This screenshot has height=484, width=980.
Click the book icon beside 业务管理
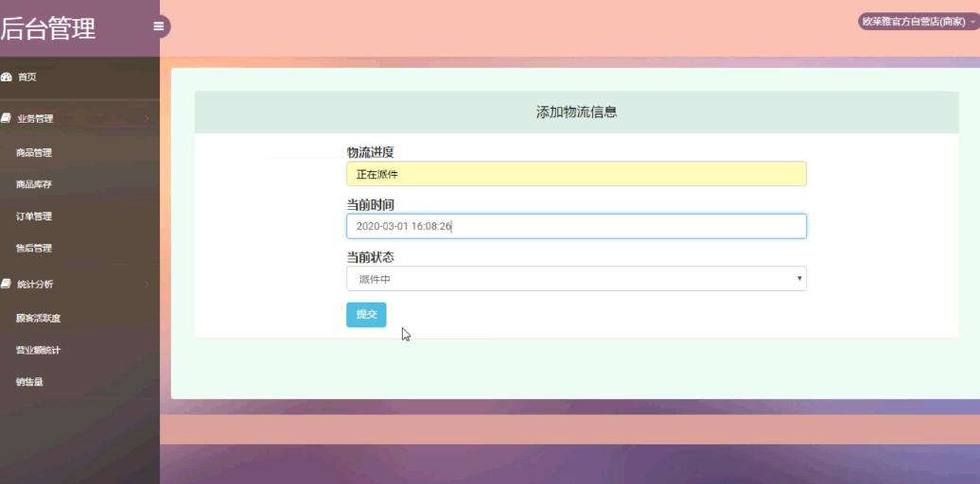(x=6, y=118)
